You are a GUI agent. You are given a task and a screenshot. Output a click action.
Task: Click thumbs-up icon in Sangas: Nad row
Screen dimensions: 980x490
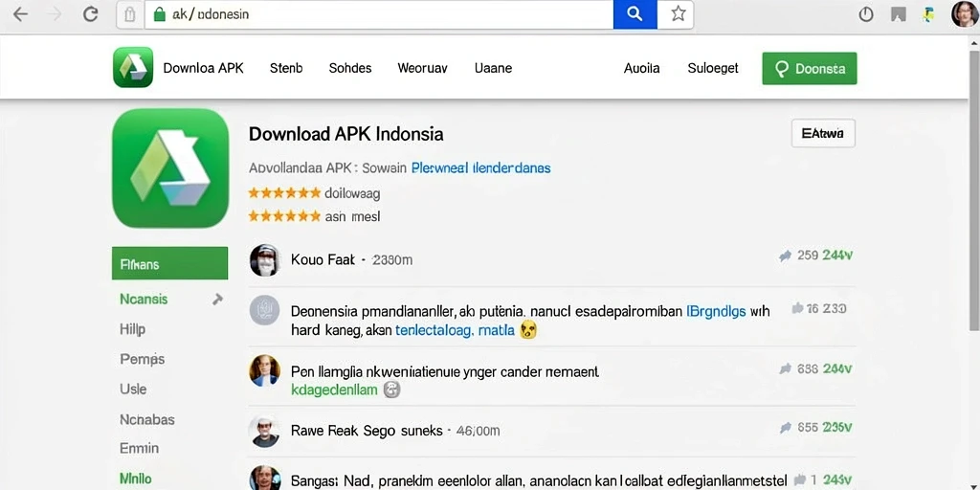[x=799, y=480]
